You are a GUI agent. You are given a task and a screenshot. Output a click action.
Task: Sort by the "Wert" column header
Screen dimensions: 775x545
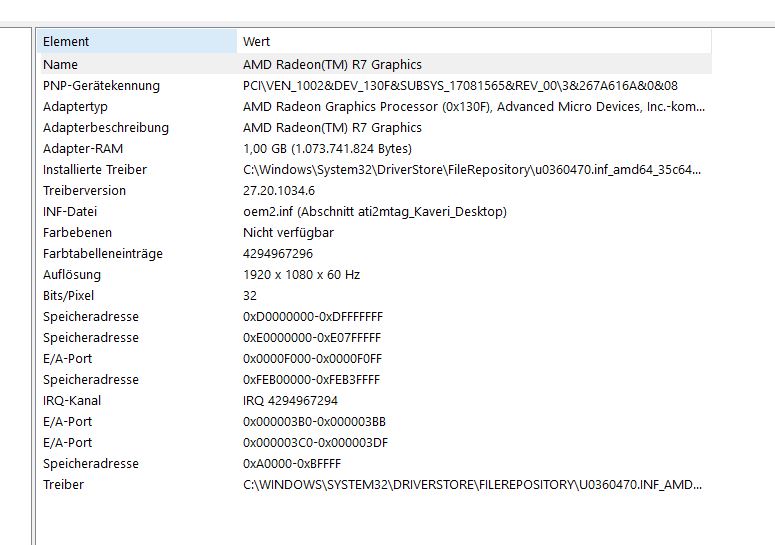pos(257,42)
